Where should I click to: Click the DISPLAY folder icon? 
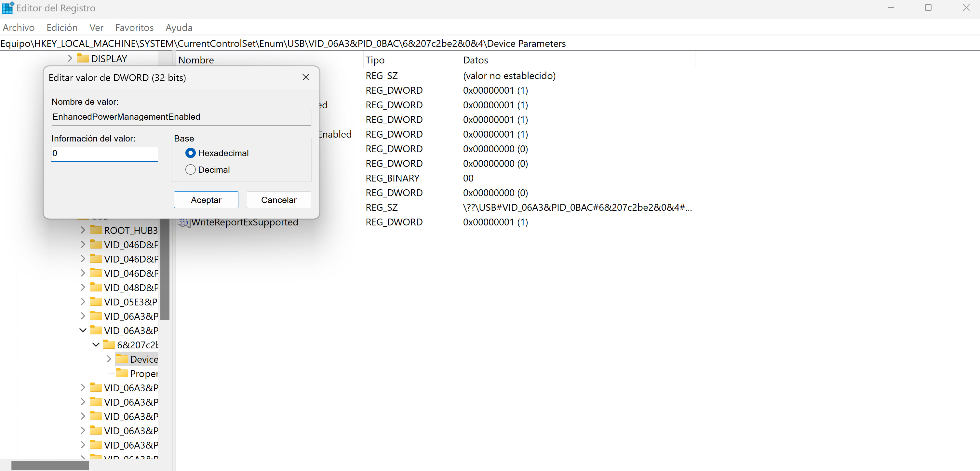pos(83,59)
